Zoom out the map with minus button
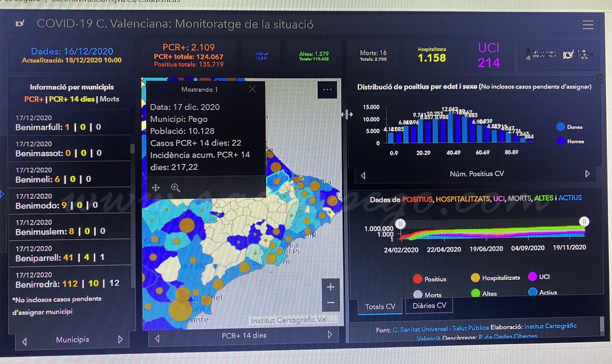 pos(331,303)
